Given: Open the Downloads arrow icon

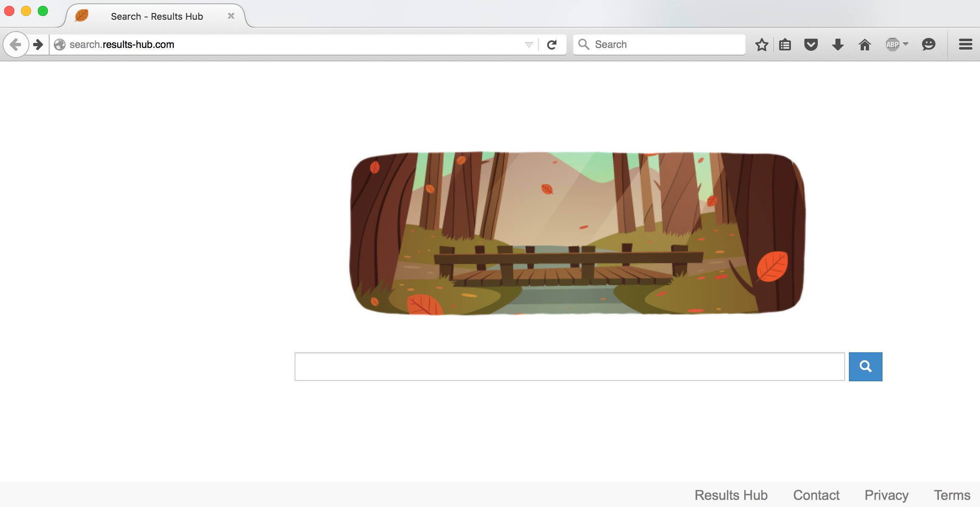Looking at the screenshot, I should pyautogui.click(x=838, y=45).
